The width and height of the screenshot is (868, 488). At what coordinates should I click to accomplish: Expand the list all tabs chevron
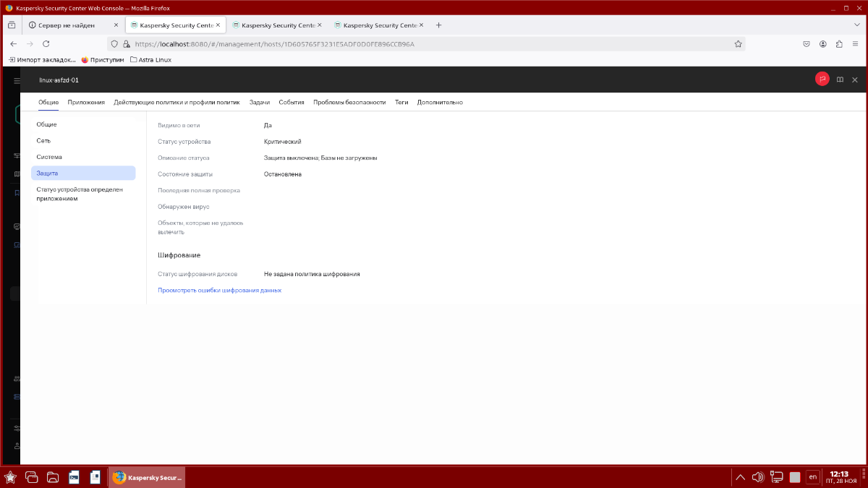[x=858, y=25]
